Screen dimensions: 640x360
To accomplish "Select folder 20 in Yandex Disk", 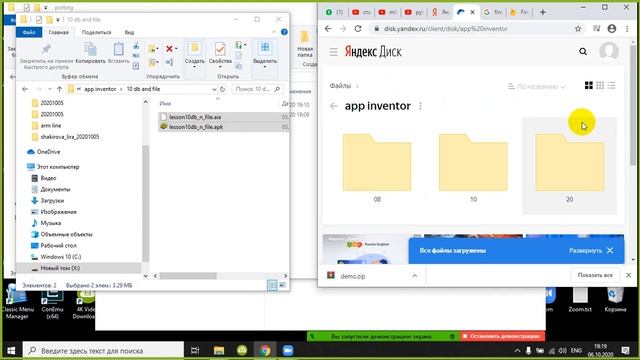I will pyautogui.click(x=569, y=167).
